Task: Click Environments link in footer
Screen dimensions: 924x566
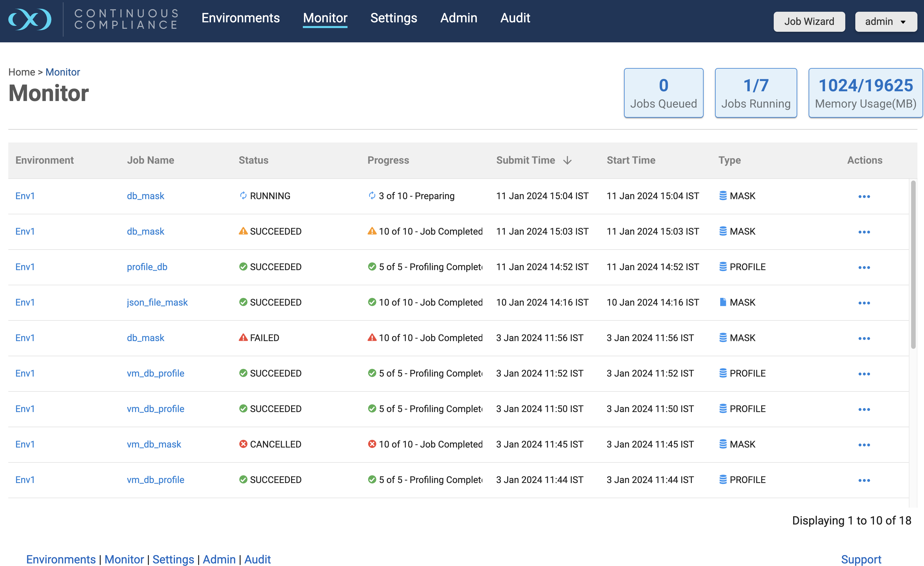Action: coord(61,559)
